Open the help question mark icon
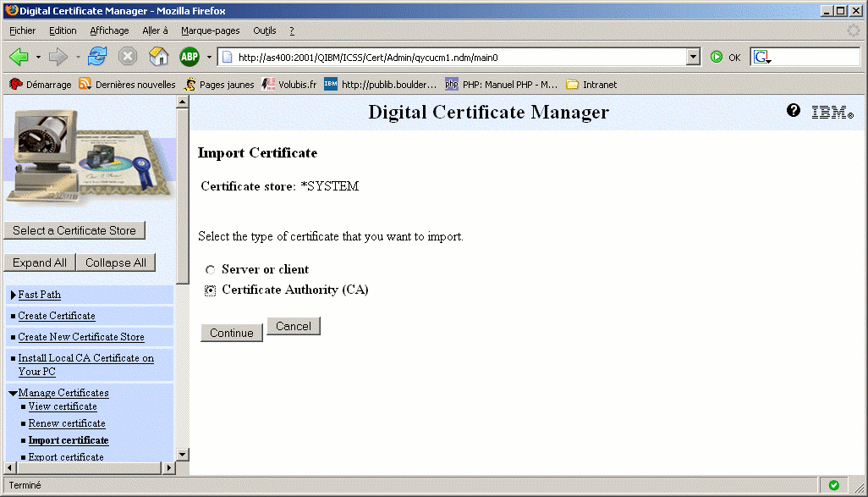Screen dimensions: 868x497 [x=794, y=110]
